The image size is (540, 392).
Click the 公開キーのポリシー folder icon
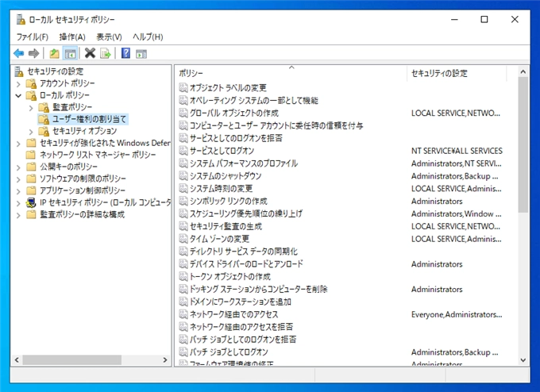tap(31, 167)
